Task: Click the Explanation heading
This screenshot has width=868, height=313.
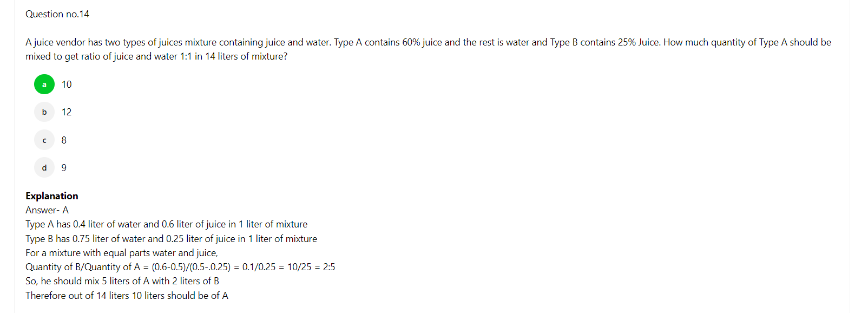Action: [x=52, y=196]
